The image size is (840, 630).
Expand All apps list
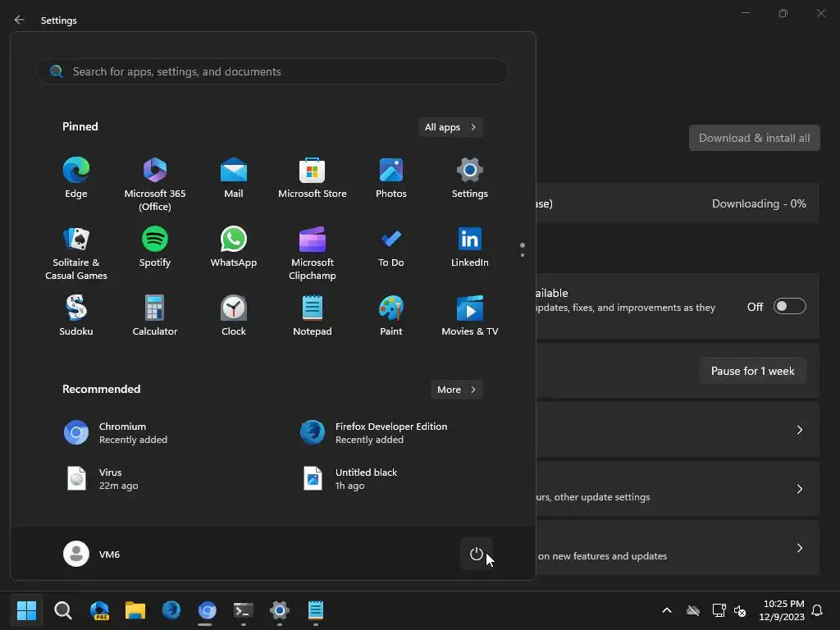tap(450, 127)
